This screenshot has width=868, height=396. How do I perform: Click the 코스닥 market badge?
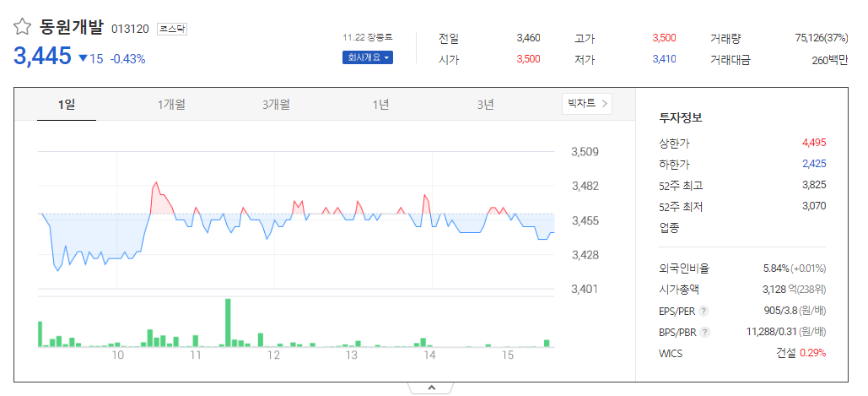pyautogui.click(x=172, y=29)
